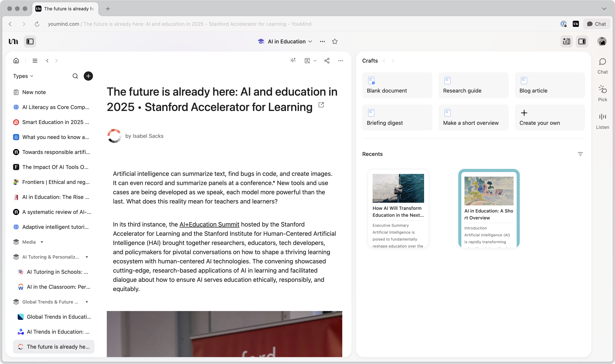
Task: Toggle the right side panel
Action: (582, 41)
